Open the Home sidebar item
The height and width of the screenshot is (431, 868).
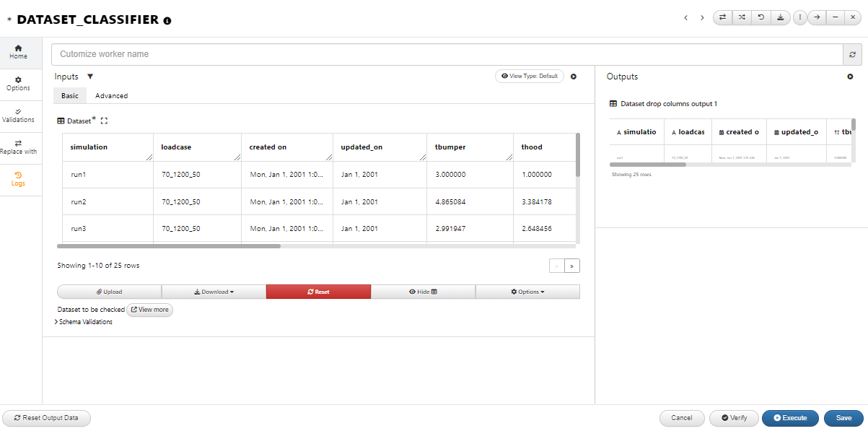coord(19,52)
